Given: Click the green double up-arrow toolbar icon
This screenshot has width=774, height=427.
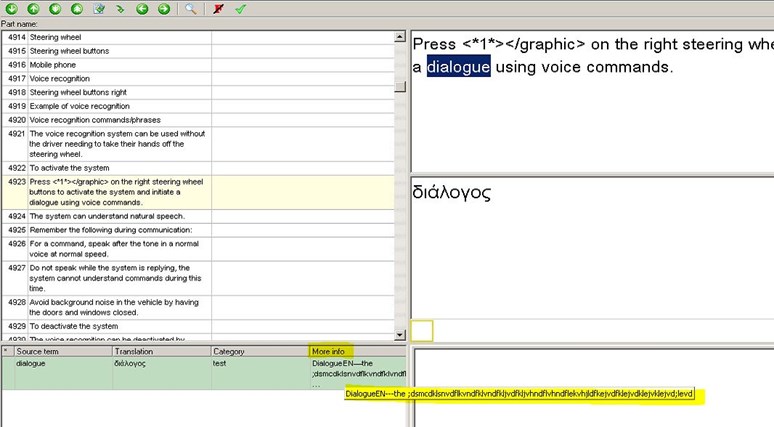Looking at the screenshot, I should (x=77, y=8).
